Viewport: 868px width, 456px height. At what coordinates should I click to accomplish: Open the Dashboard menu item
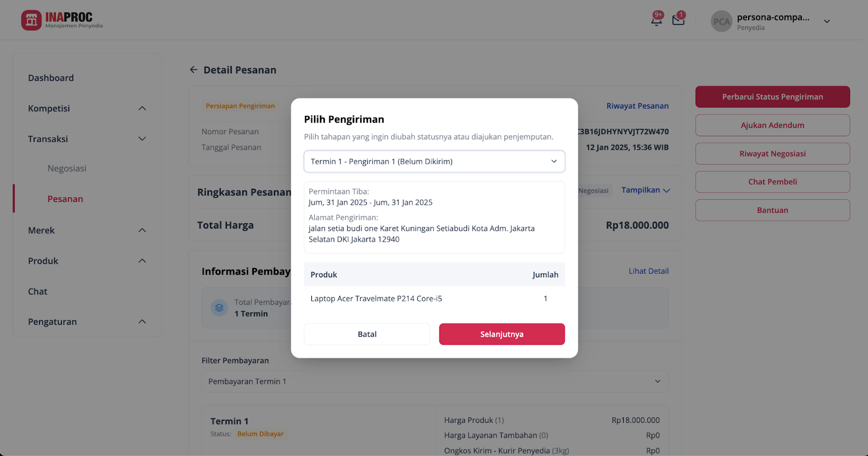51,78
